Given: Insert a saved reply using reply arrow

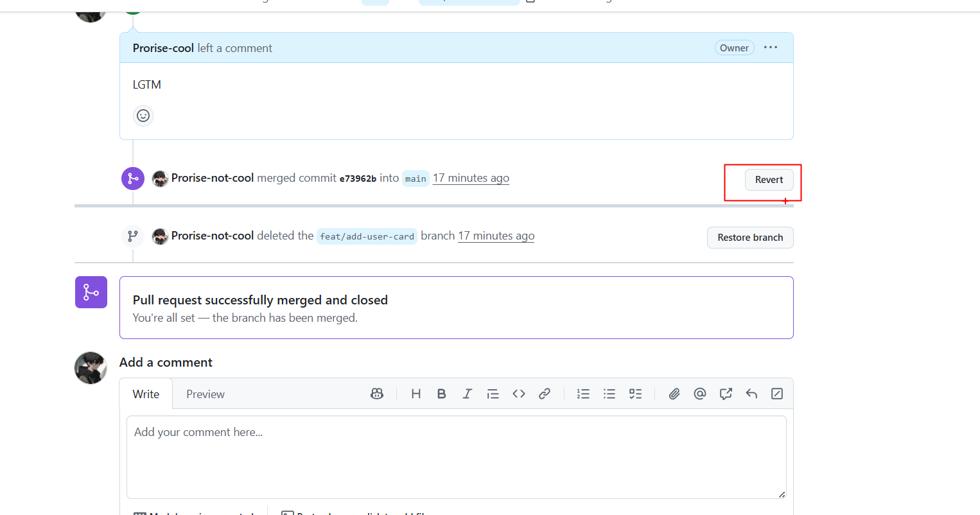Looking at the screenshot, I should point(751,394).
